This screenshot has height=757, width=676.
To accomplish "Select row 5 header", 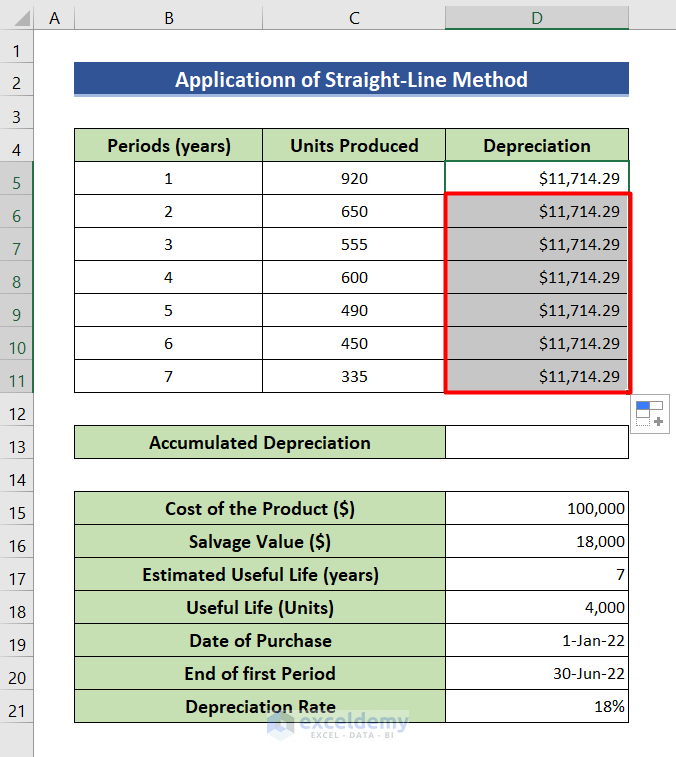I will coord(17,179).
